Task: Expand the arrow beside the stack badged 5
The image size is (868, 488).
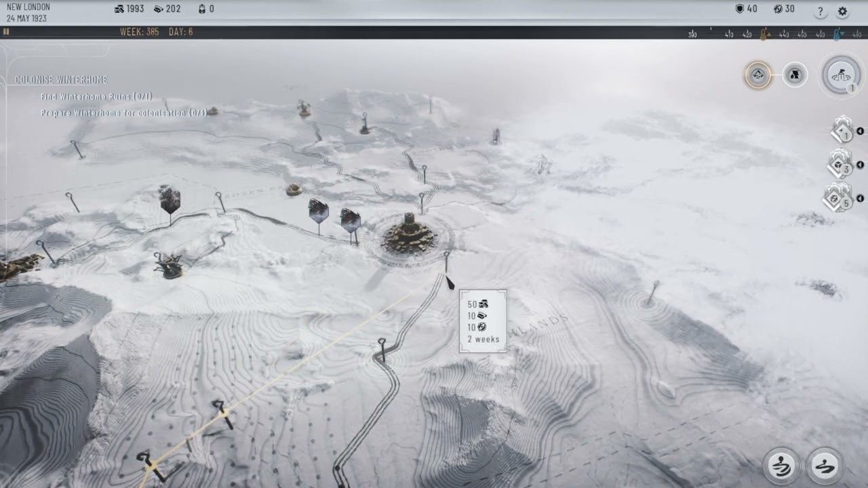Action: (860, 199)
